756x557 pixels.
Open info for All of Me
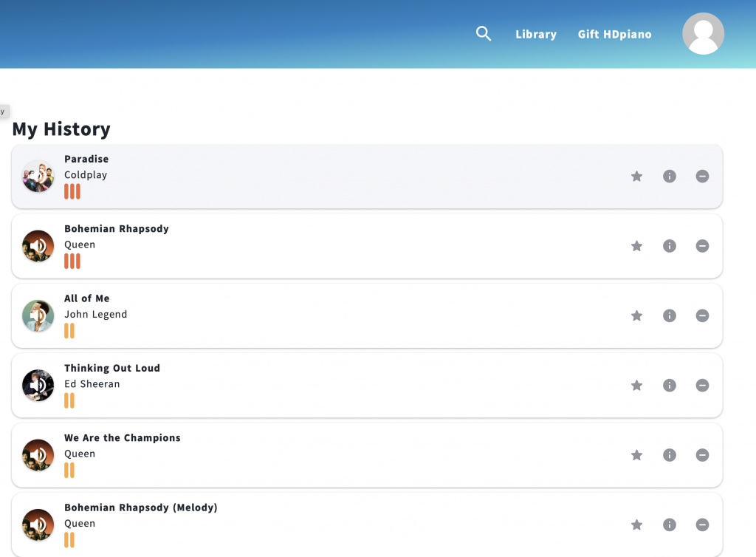tap(669, 316)
